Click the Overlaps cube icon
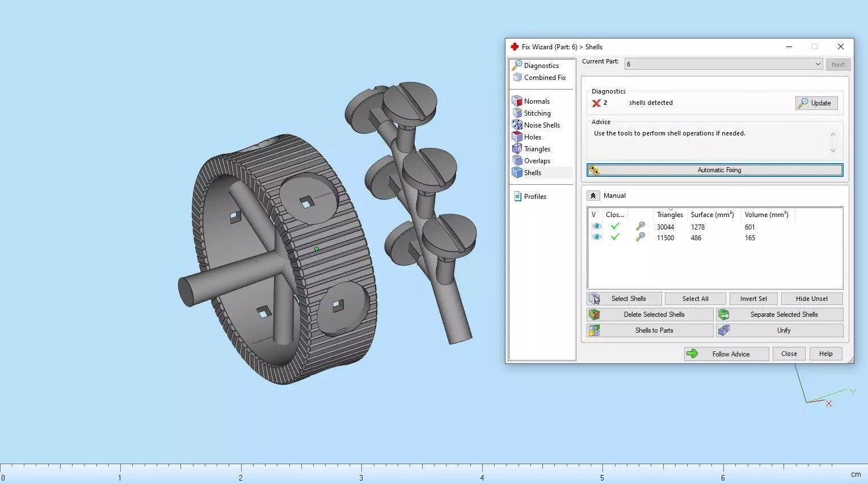 517,161
